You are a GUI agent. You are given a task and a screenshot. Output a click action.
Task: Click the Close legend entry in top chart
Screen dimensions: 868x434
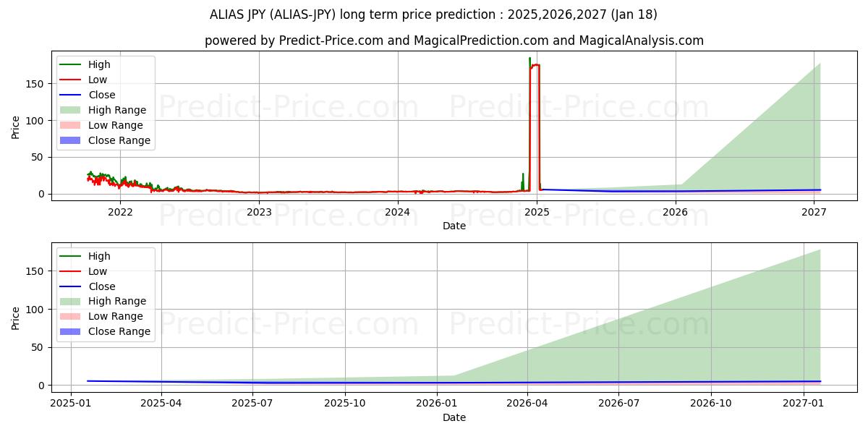coord(101,95)
